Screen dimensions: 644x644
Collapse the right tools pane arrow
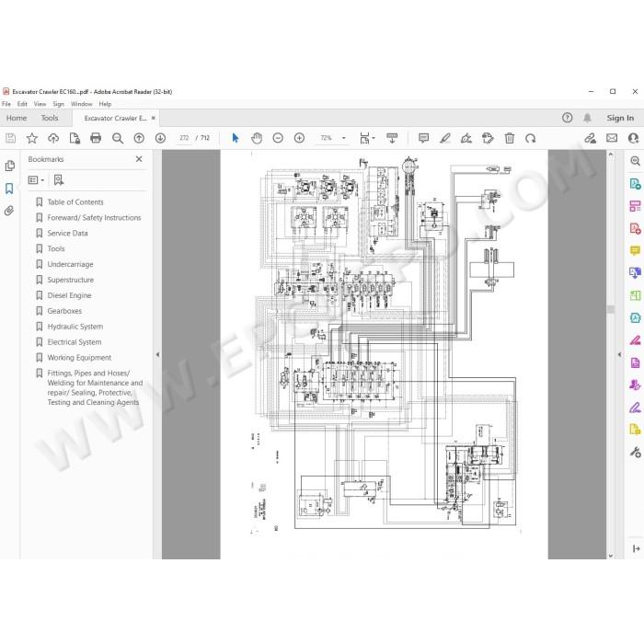click(x=619, y=354)
